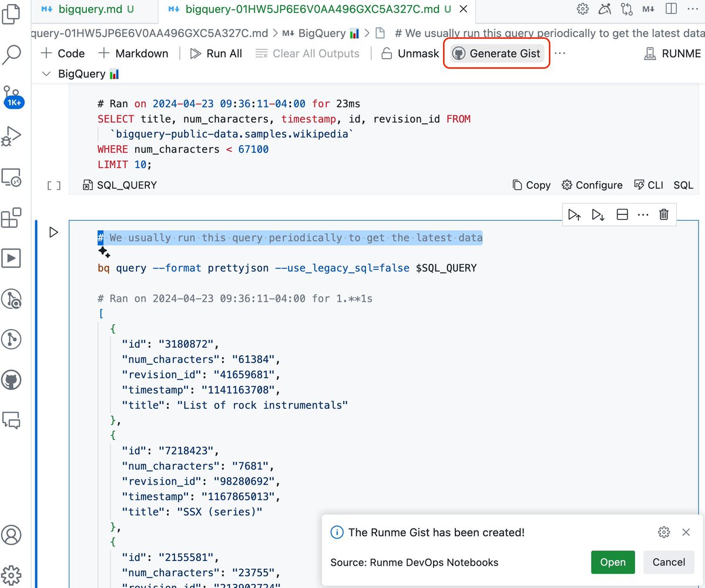The image size is (705, 588).
Task: Click the sparkle AI icon in cell
Action: (x=104, y=253)
